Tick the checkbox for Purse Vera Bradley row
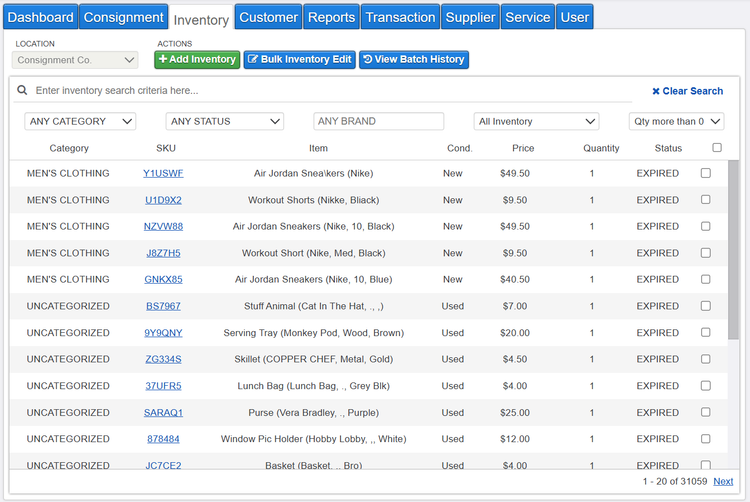 [706, 412]
